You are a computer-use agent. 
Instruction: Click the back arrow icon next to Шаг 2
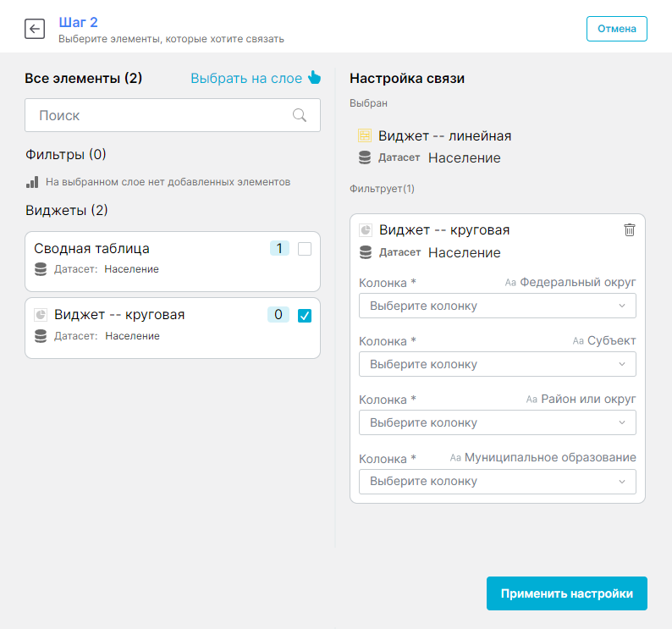pyautogui.click(x=35, y=29)
